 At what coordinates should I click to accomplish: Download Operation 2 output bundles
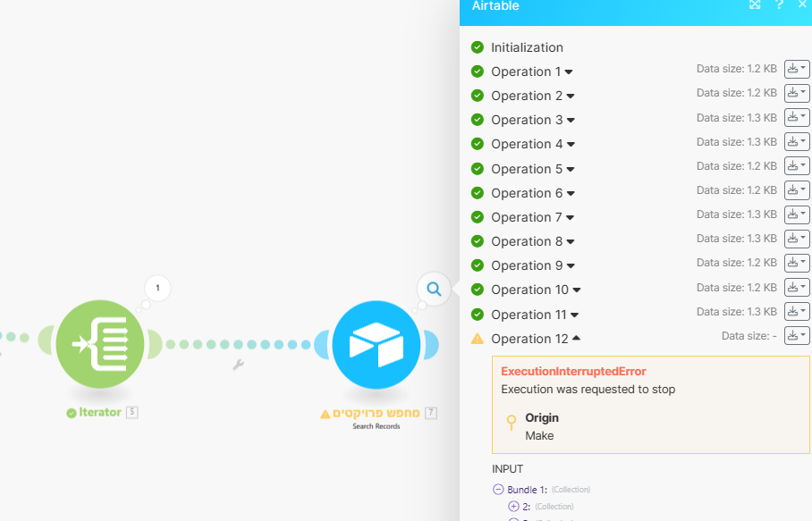pyautogui.click(x=797, y=93)
